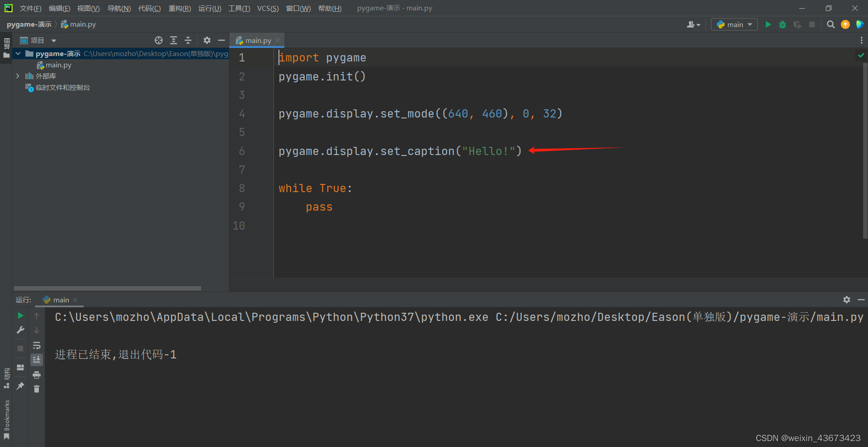Run the main configuration with green play icon

tap(768, 24)
